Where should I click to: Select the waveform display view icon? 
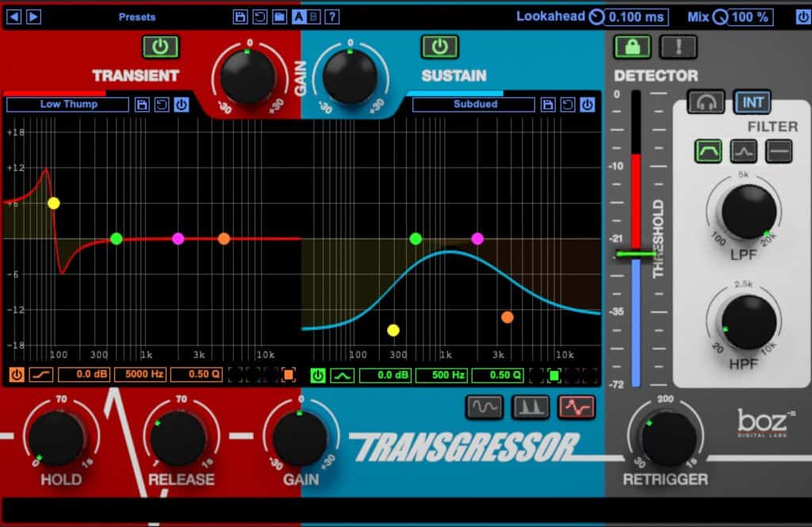click(x=486, y=408)
